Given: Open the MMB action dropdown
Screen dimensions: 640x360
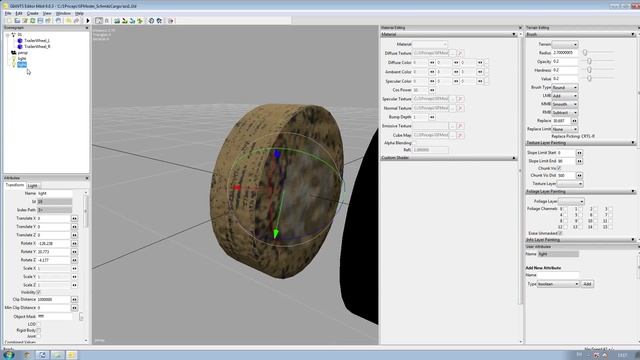Looking at the screenshot, I should [565, 104].
